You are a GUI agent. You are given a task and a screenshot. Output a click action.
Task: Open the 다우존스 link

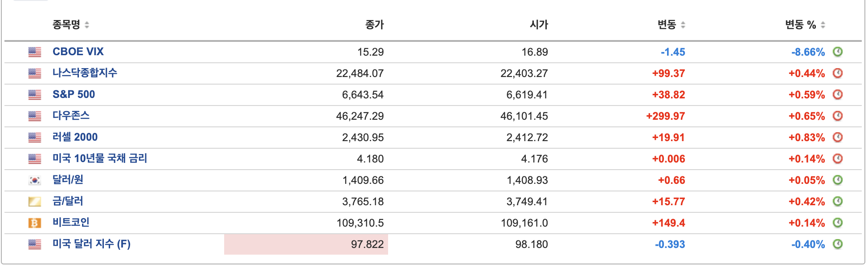[x=71, y=115]
